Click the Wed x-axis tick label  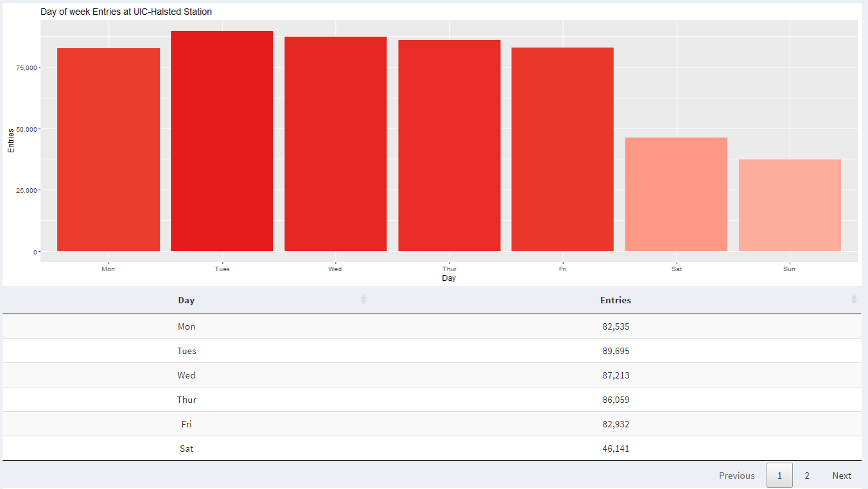click(335, 269)
